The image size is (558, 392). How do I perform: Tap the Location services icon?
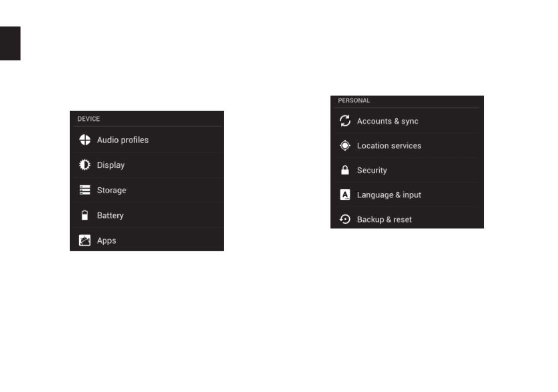pyautogui.click(x=345, y=145)
